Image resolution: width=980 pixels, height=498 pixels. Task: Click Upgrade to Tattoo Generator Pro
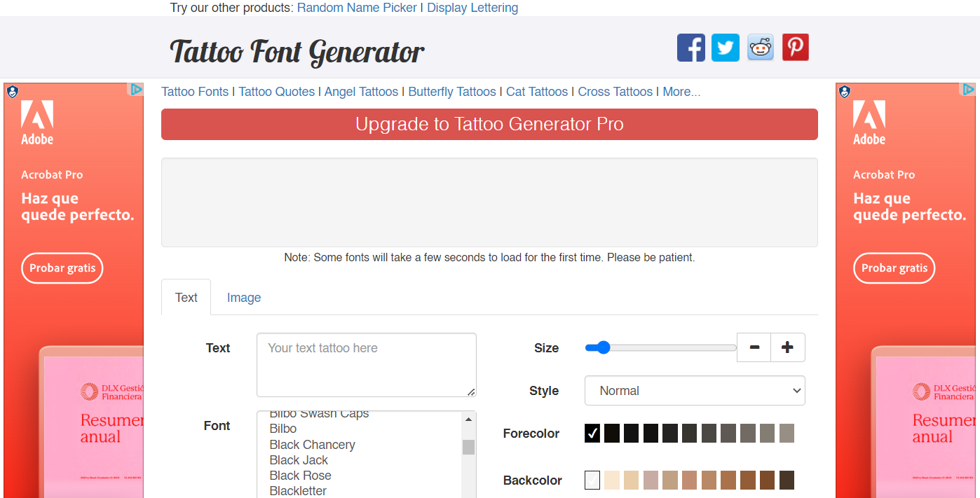coord(489,124)
